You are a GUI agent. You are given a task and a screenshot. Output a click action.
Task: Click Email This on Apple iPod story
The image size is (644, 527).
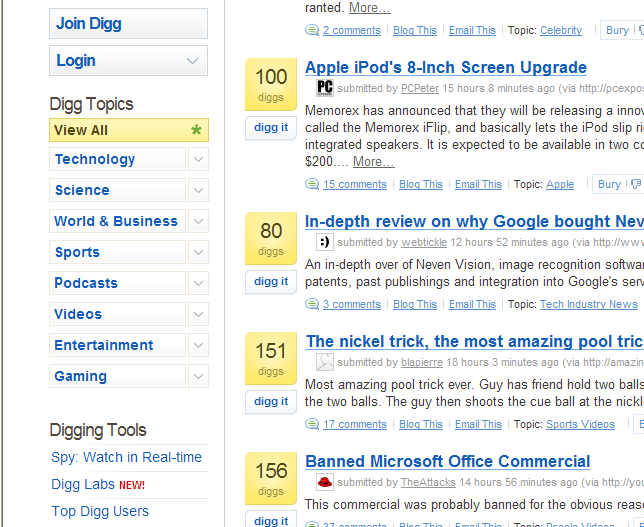(478, 184)
